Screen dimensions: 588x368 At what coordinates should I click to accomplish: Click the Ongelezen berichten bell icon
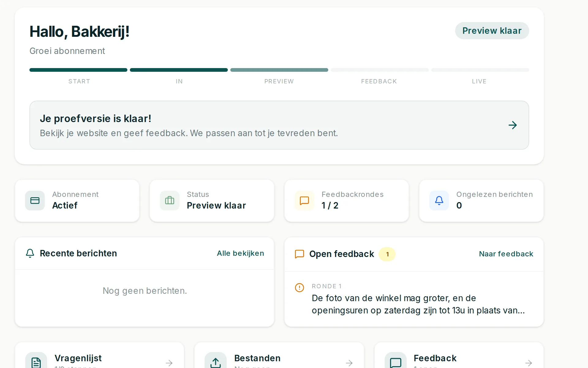[x=439, y=201]
